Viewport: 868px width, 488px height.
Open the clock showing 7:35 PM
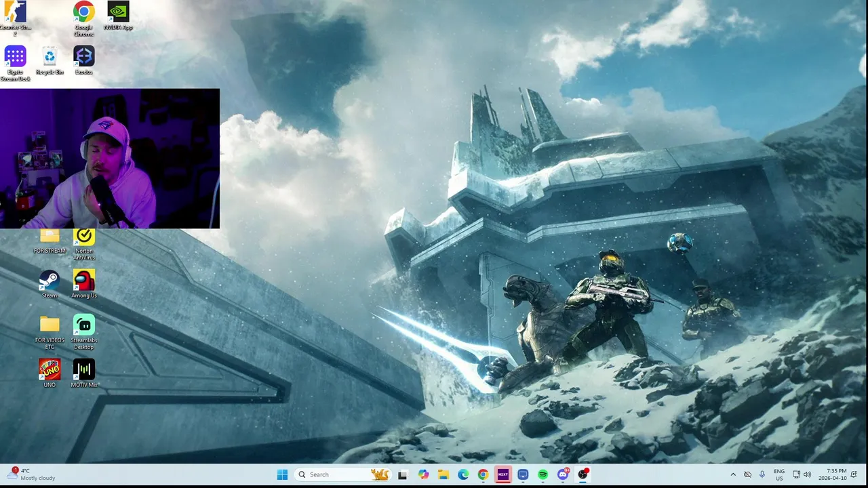(x=832, y=474)
